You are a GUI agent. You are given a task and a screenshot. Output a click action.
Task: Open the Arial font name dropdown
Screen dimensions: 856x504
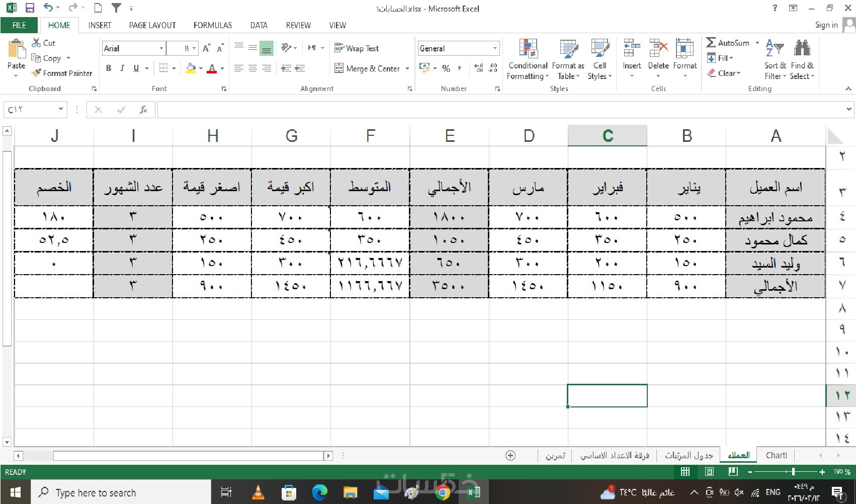coord(161,48)
